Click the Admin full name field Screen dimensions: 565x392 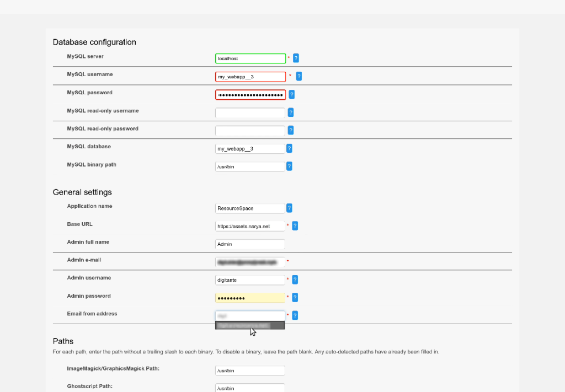[250, 244]
